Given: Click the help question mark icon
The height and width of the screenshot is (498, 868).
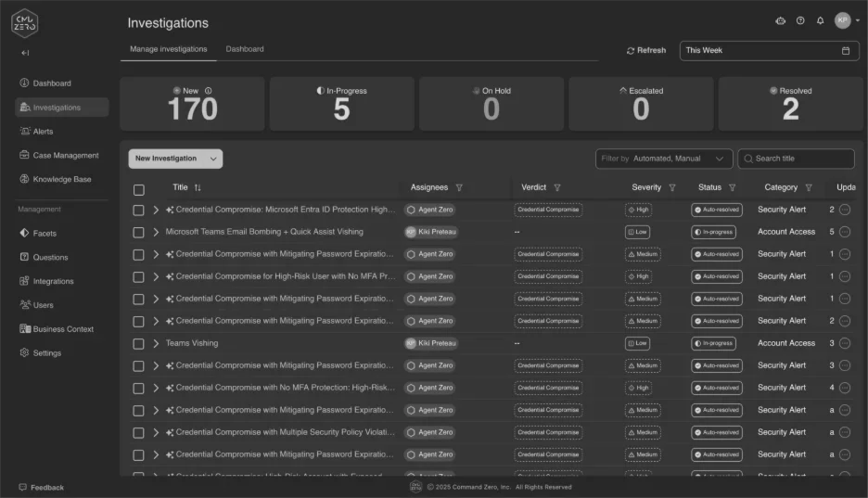Looking at the screenshot, I should 800,20.
